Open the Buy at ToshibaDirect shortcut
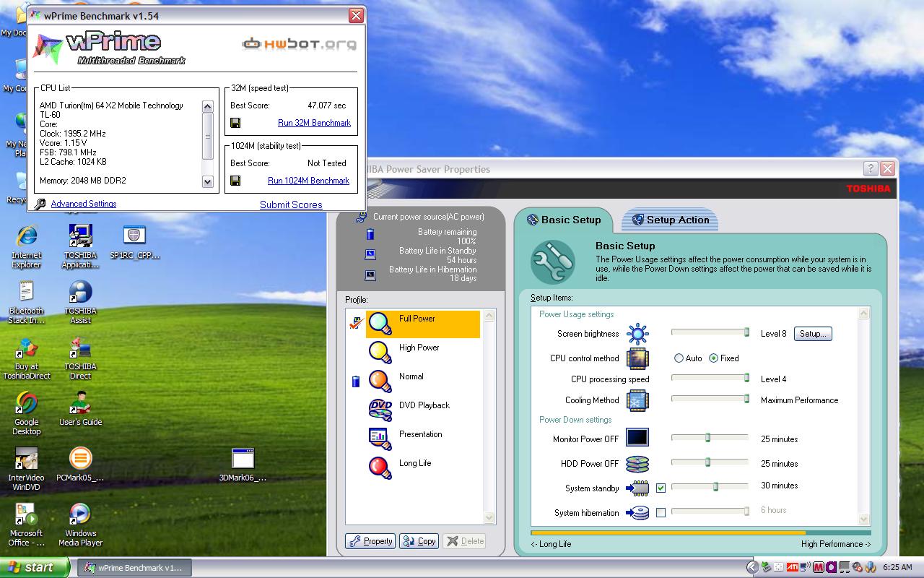Image resolution: width=924 pixels, height=578 pixels. [x=26, y=357]
